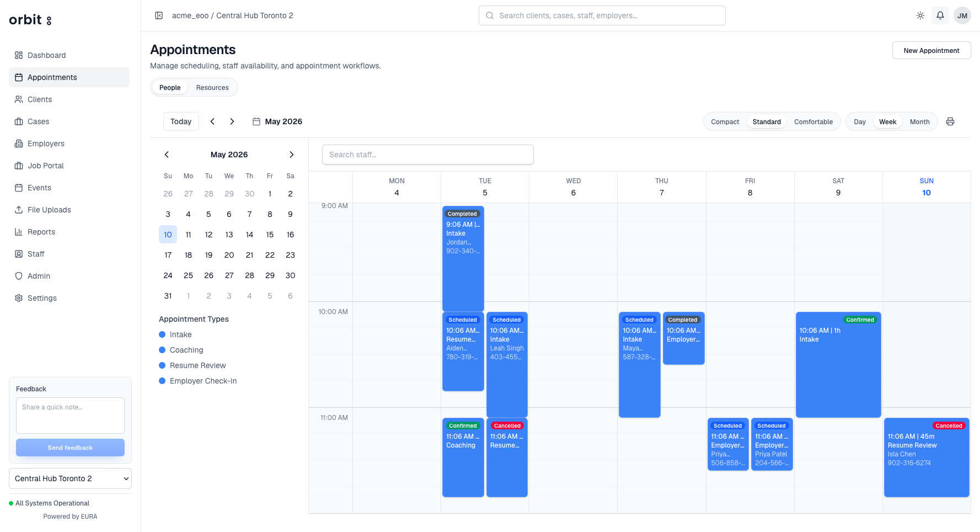
Task: Go to next week in toolbar
Action: (x=232, y=121)
